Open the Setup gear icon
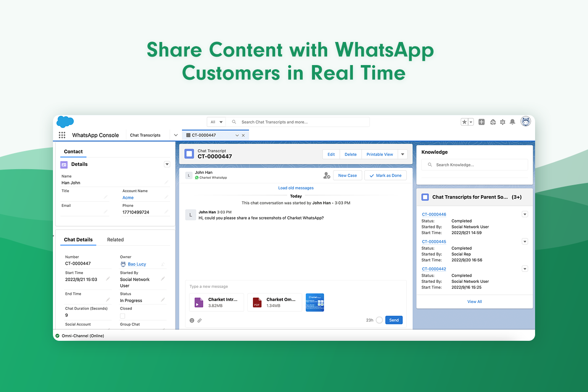Screen dimensions: 588x392 503,122
